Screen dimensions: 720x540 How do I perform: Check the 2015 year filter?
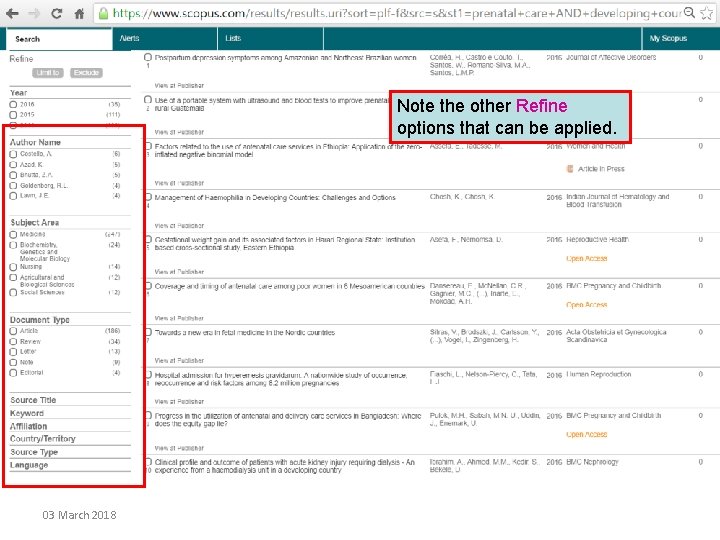(x=13, y=115)
